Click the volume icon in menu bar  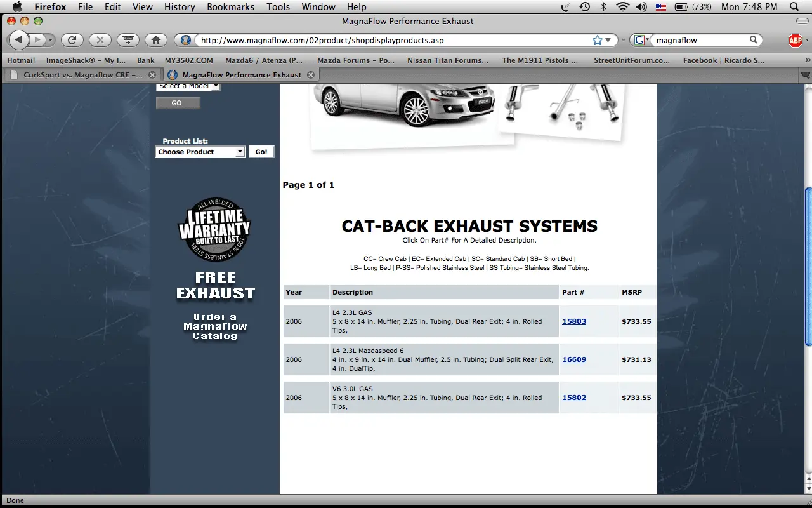[641, 7]
